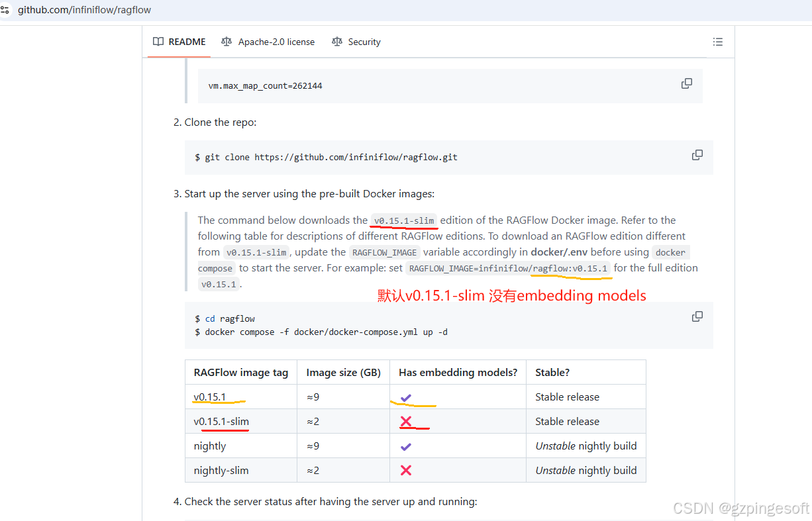Click the github.com/infiniflow/ragflow URL field
The height and width of the screenshot is (521, 812).
pos(84,10)
